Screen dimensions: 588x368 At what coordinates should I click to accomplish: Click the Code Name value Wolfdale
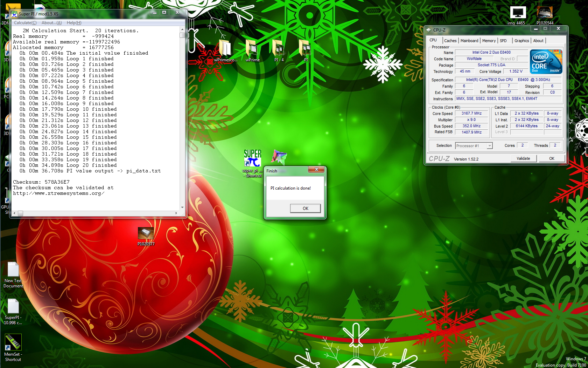[474, 59]
